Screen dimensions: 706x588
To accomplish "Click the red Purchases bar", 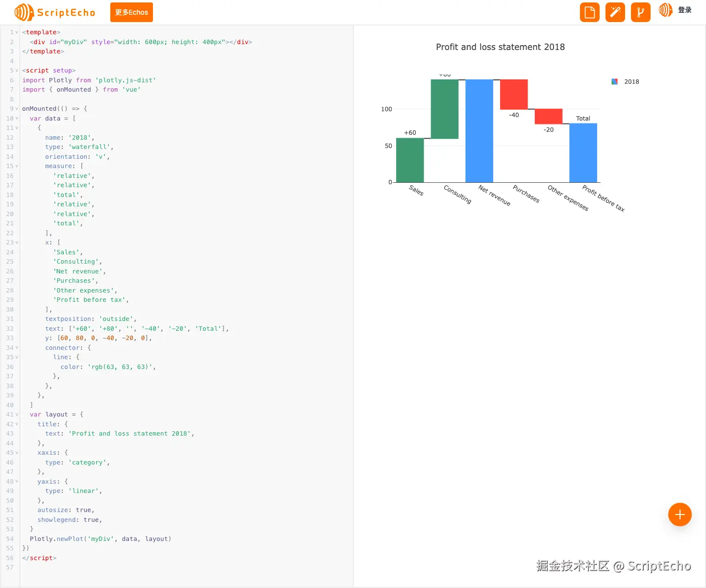I will [x=514, y=94].
